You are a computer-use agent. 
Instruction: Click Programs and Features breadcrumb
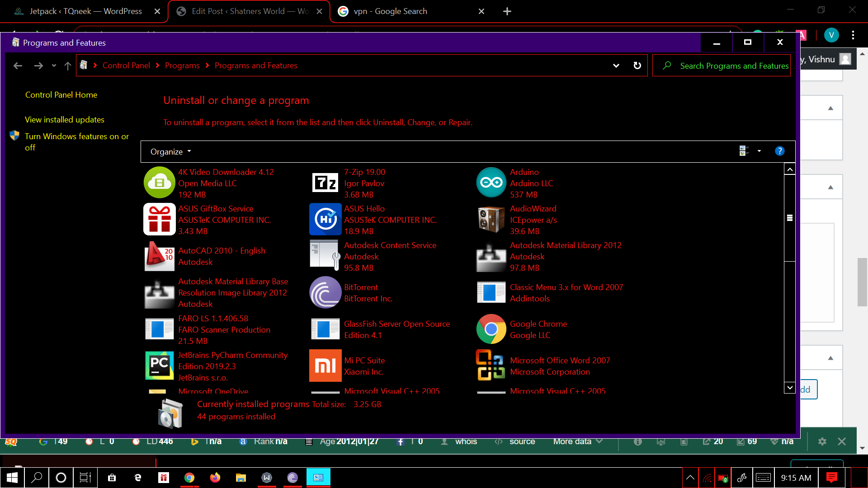(x=256, y=66)
